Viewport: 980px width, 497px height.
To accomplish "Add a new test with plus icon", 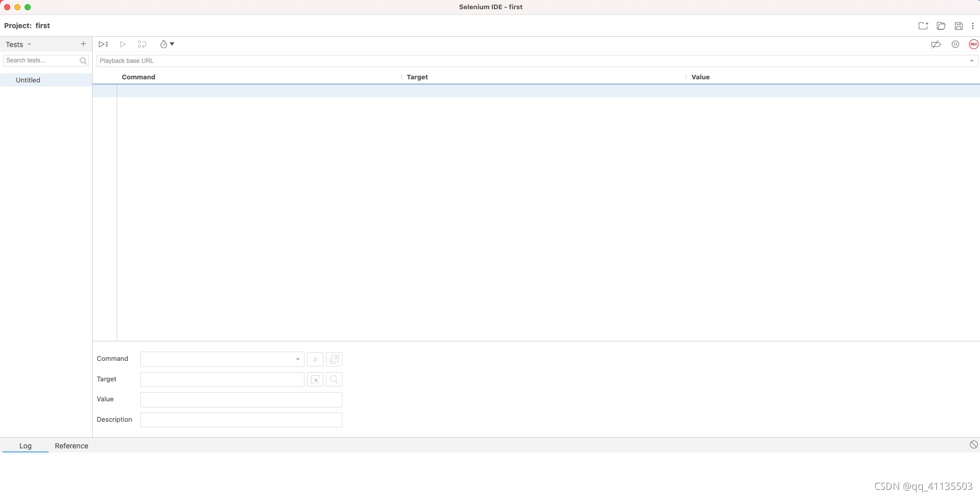I will (83, 44).
